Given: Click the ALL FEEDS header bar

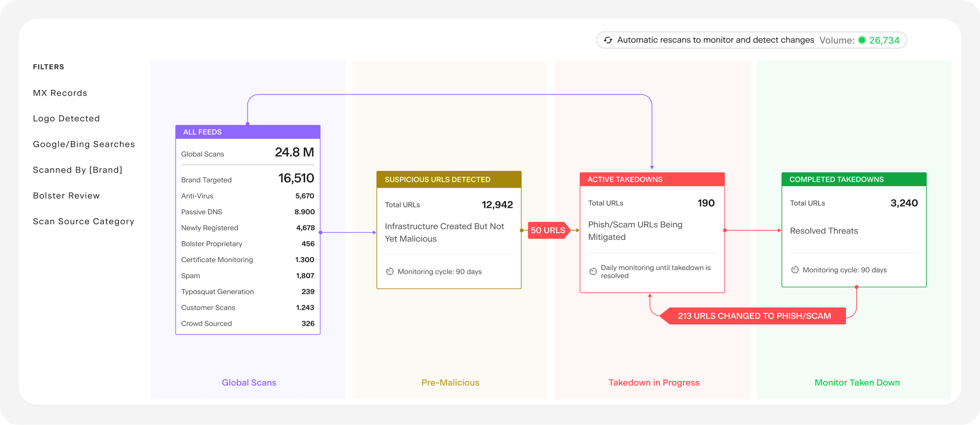Looking at the screenshot, I should click(x=248, y=132).
